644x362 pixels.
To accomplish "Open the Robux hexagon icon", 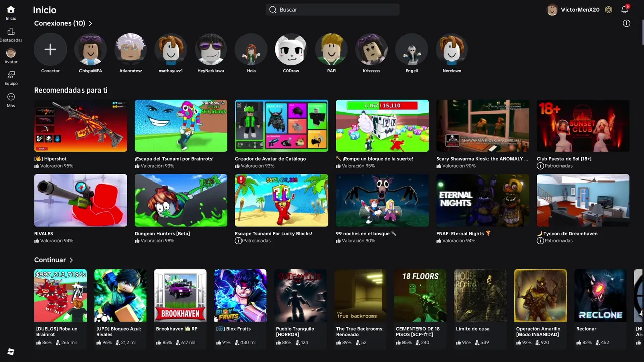I will [x=609, y=10].
